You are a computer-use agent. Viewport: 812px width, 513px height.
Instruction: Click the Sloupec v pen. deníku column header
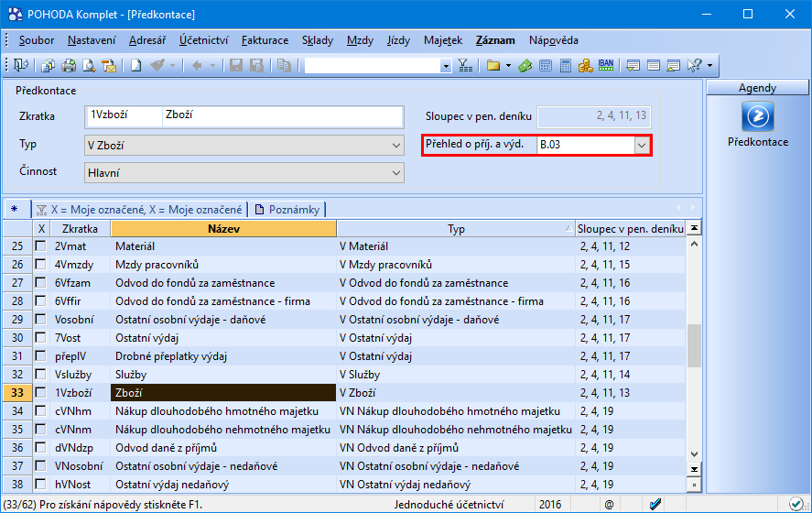coord(630,228)
